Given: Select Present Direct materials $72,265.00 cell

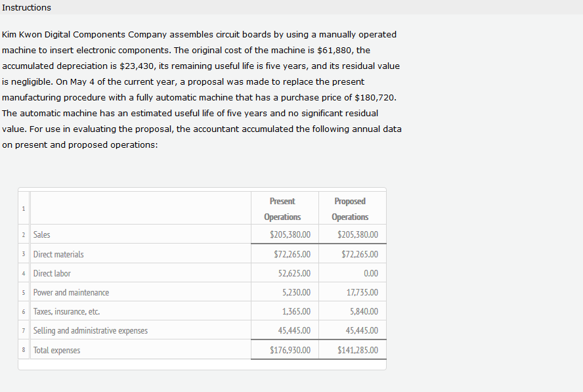Looking at the screenshot, I should point(285,254).
